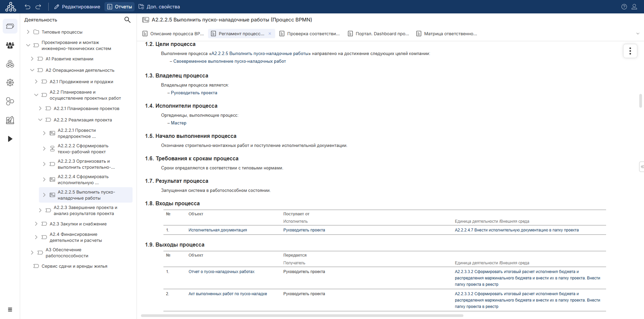Close the Регламент процесса tab

click(x=269, y=34)
